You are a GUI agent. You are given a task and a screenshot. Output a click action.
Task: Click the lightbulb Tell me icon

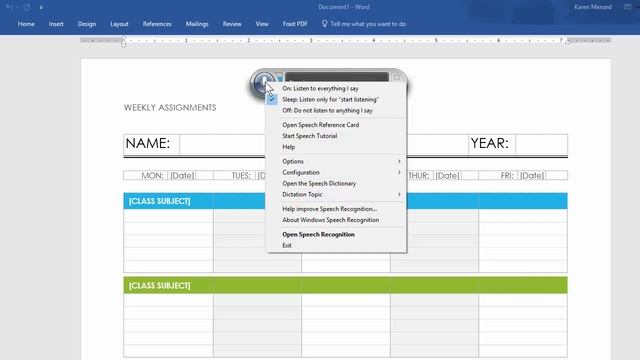pyautogui.click(x=324, y=24)
